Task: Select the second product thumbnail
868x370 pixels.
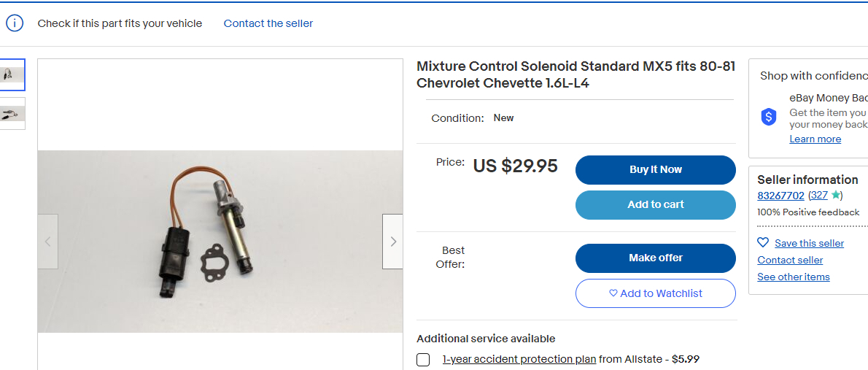Action: (12, 113)
